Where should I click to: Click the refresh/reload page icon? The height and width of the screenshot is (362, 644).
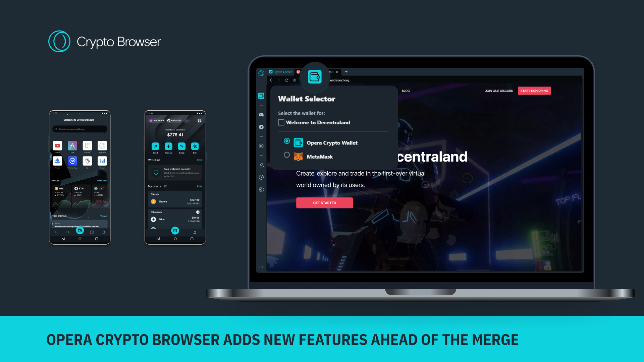[x=286, y=80]
